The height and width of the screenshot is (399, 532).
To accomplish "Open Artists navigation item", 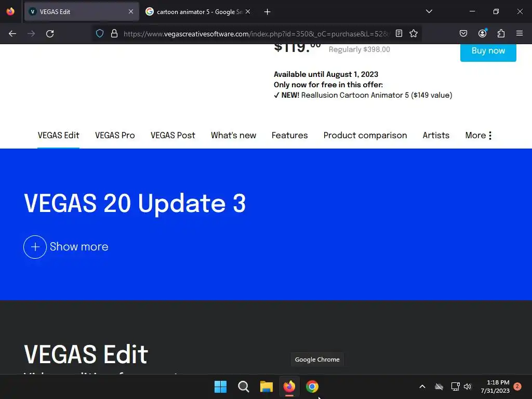I will [436, 136].
